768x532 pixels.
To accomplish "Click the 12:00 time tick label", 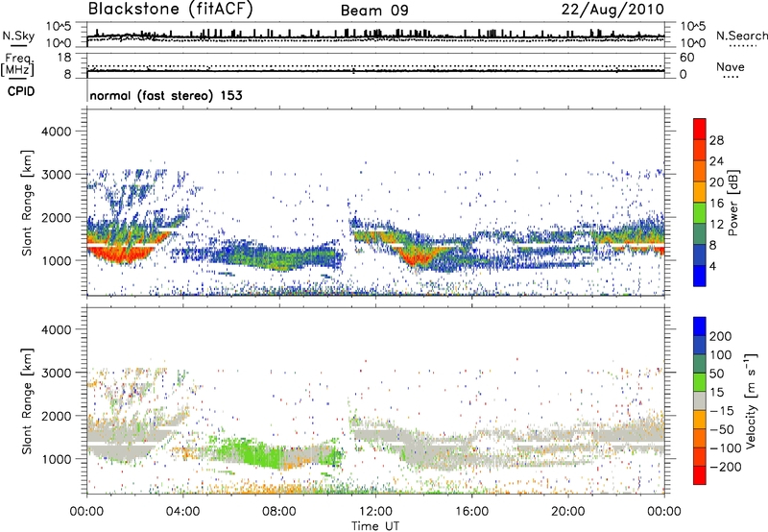I will tap(375, 512).
